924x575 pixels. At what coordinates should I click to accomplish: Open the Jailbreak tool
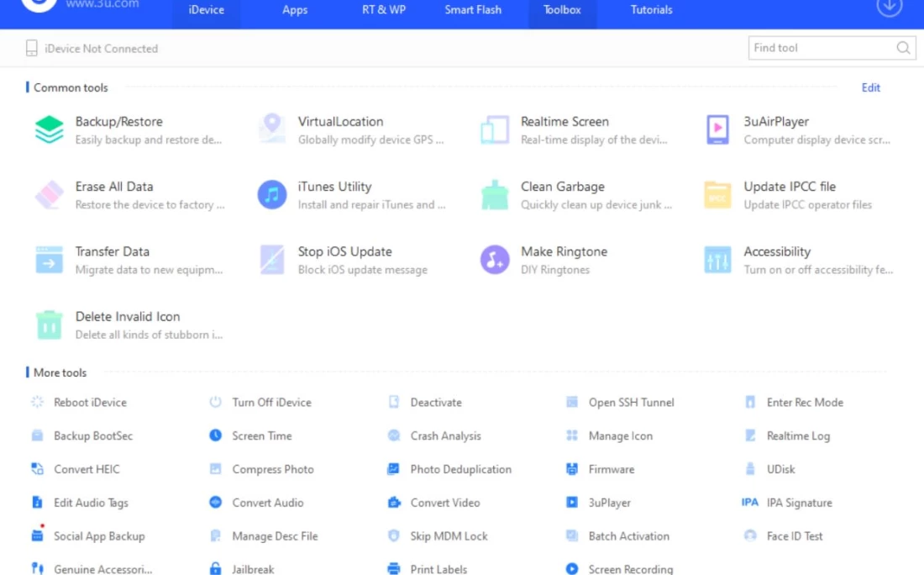tap(253, 569)
